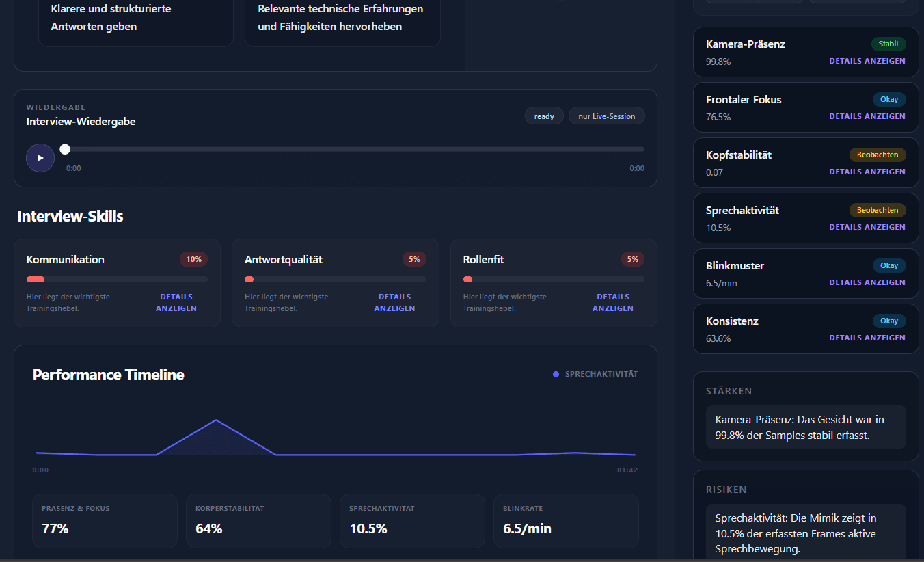Click the Präsenz & Fokus 77% card
The height and width of the screenshot is (562, 924).
pyautogui.click(x=105, y=521)
